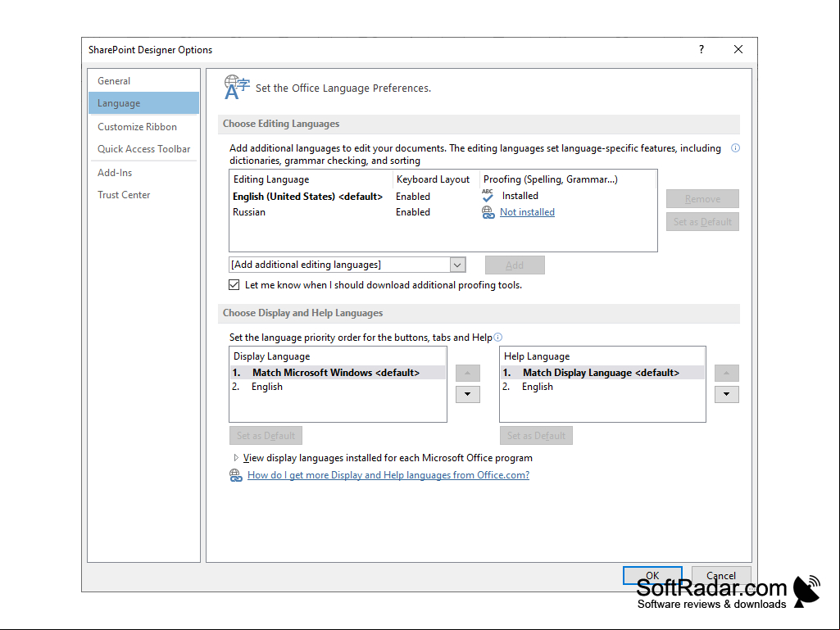Screen dimensions: 840x630
Task: Move Display Language up with the arrow button
Action: click(467, 373)
